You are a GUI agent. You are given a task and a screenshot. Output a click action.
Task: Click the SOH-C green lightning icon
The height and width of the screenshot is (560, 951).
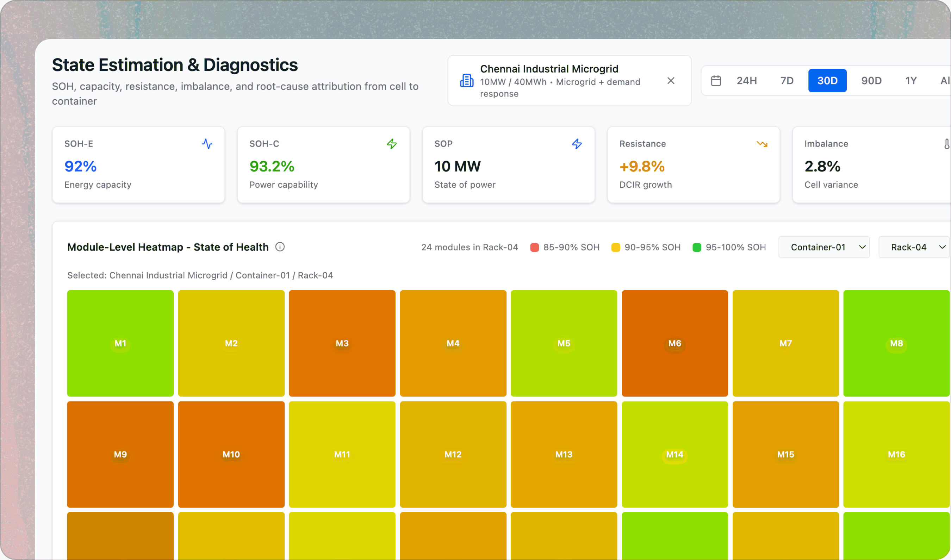(392, 144)
